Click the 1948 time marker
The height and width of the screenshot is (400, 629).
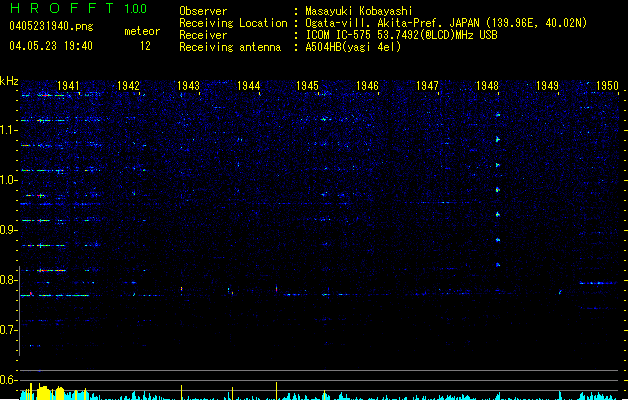(x=487, y=85)
